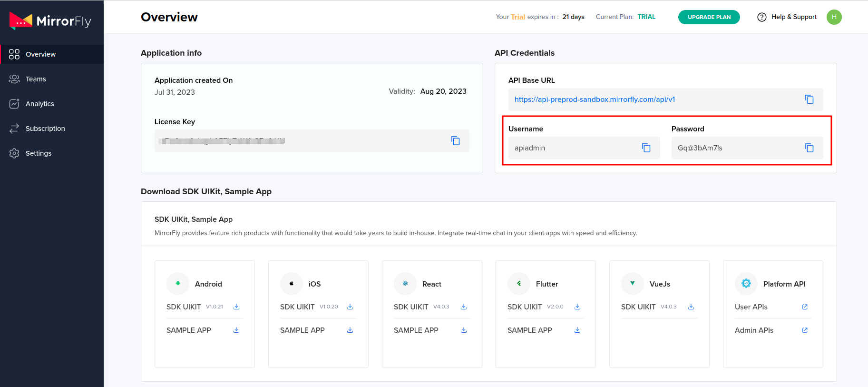The image size is (868, 387).
Task: Click the iOS Apple icon
Action: [x=292, y=284]
